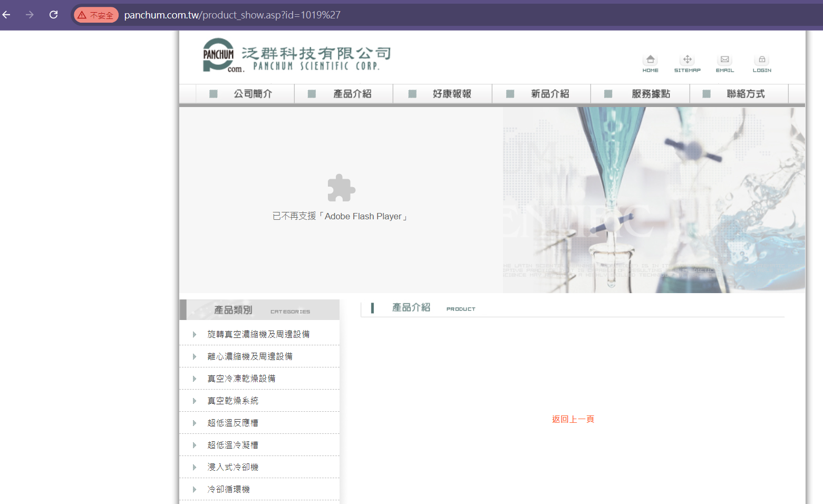823x504 pixels.
Task: Click the 已不再支援 Adobe Flash Player message
Action: pyautogui.click(x=341, y=216)
